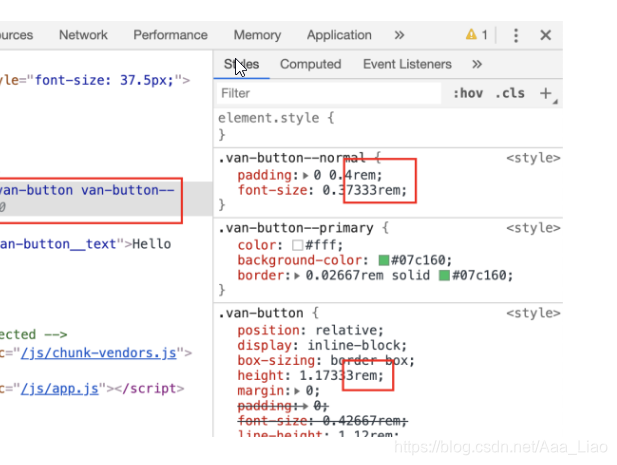Focus the styles Filter field

click(329, 93)
